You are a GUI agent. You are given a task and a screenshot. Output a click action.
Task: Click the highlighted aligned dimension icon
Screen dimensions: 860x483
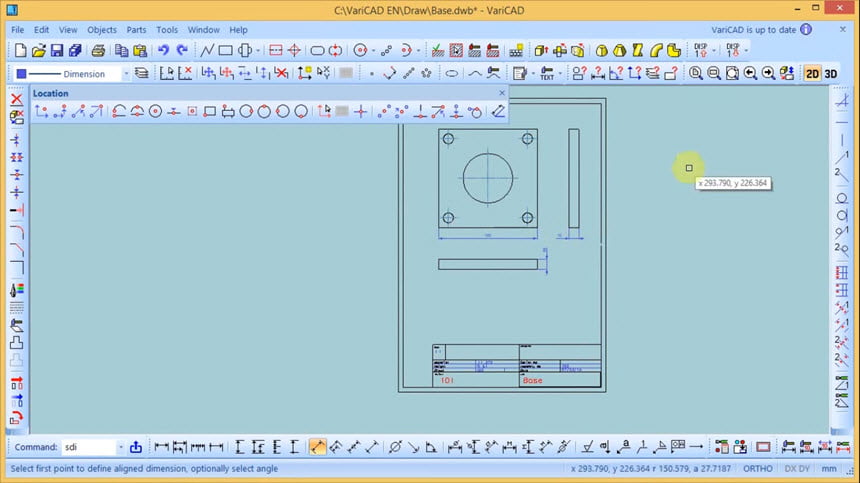317,447
